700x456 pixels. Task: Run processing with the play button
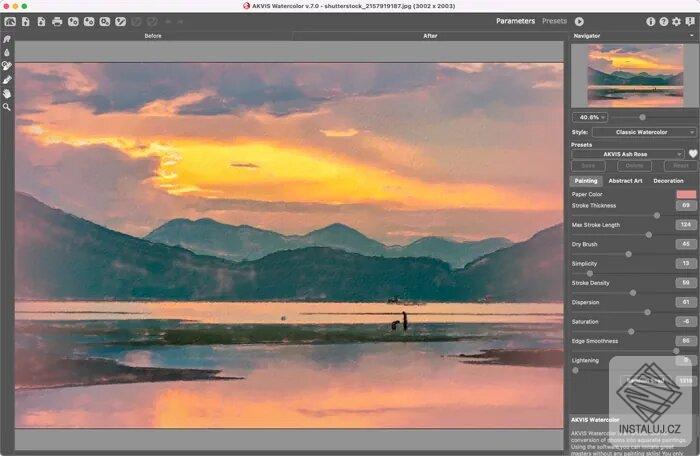(x=579, y=21)
